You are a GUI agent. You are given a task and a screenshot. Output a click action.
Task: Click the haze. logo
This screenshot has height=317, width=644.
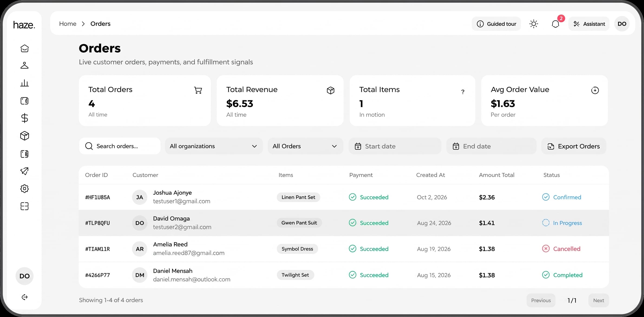click(x=24, y=25)
